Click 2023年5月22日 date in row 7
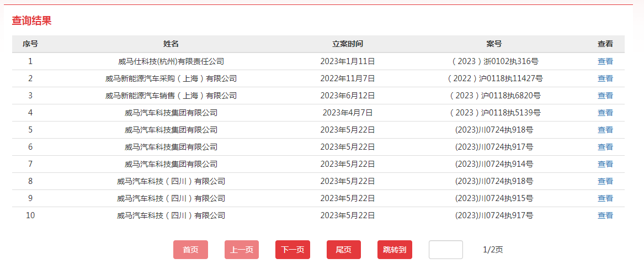 pyautogui.click(x=348, y=164)
